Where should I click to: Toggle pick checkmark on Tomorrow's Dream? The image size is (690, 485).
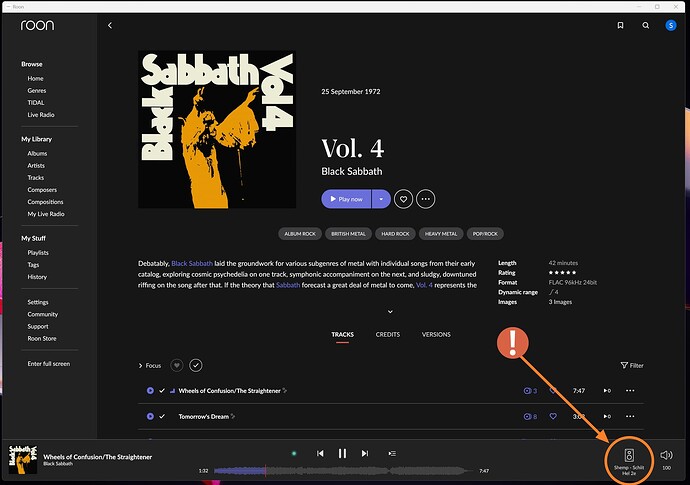pos(162,416)
